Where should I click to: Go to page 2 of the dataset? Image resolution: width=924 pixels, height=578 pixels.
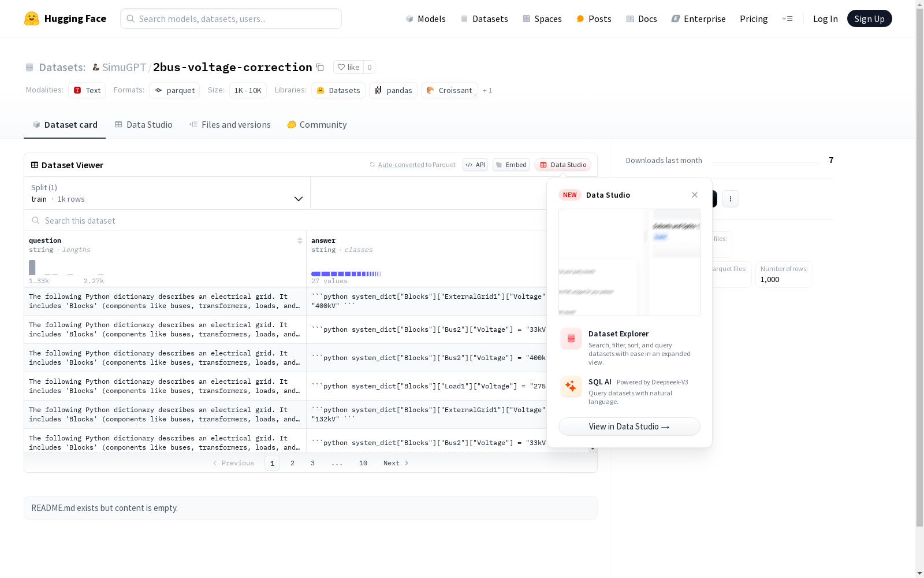point(293,463)
